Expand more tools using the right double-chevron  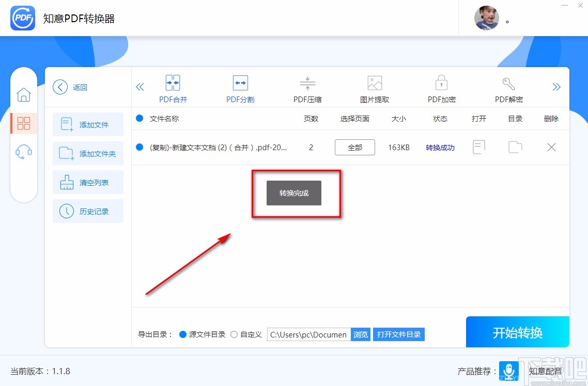(x=556, y=87)
